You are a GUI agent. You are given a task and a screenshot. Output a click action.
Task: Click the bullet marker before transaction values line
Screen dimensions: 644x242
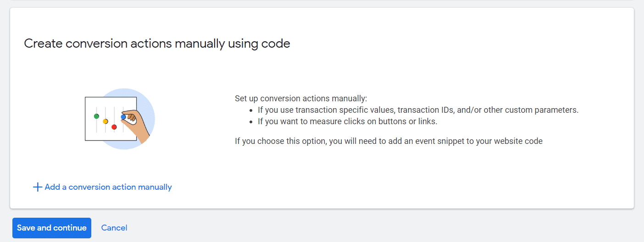251,110
